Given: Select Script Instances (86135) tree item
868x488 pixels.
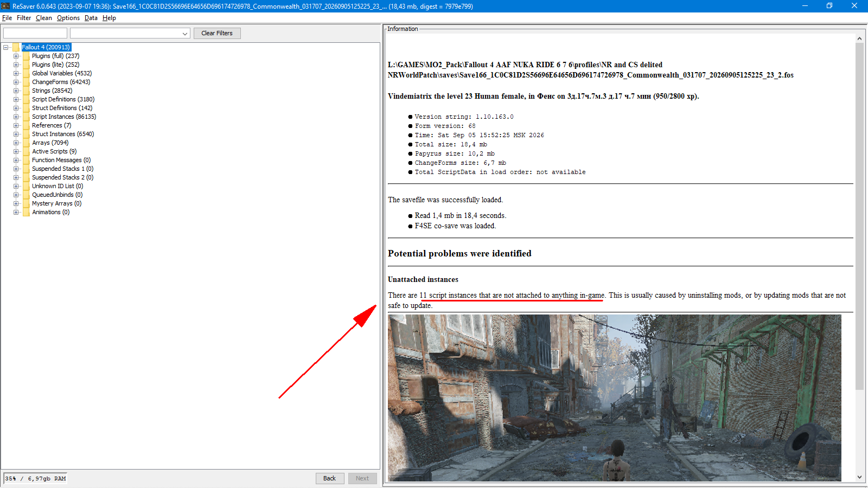Looking at the screenshot, I should (64, 117).
